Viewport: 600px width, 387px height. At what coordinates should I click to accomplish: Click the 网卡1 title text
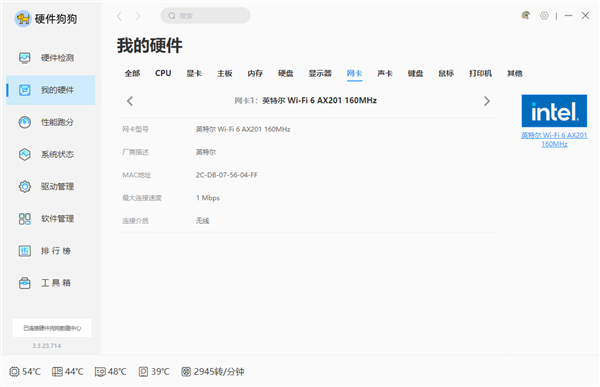click(x=305, y=101)
